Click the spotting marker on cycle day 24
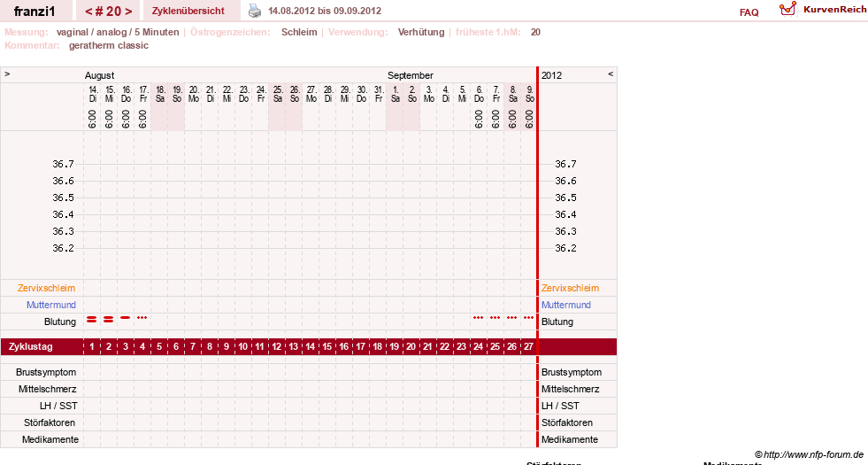Screen dimensions: 868x465 click(479, 318)
